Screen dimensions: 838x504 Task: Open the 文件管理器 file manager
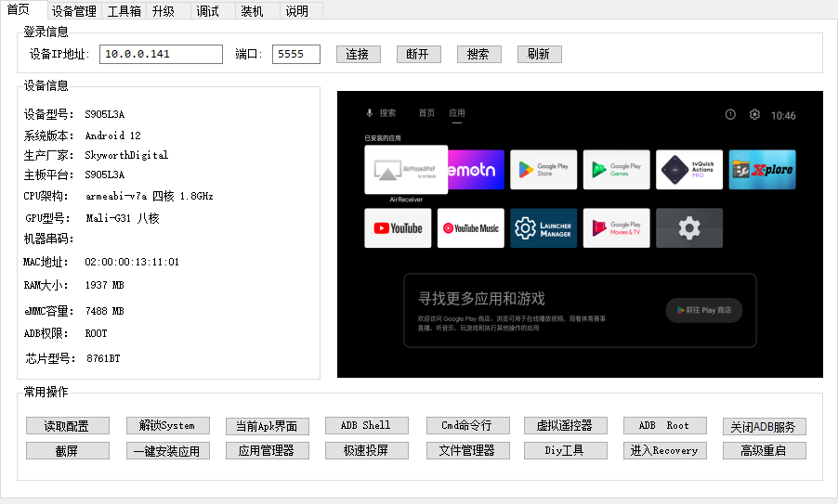[467, 450]
